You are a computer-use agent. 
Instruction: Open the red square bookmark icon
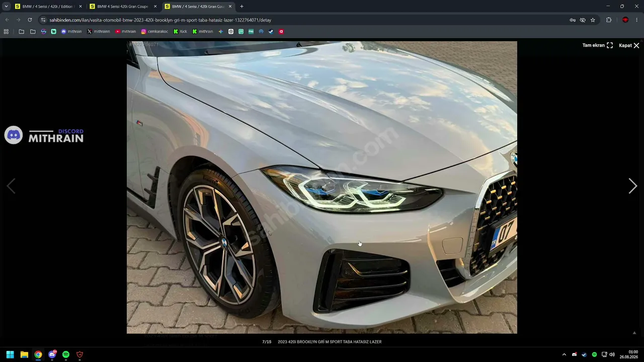281,31
